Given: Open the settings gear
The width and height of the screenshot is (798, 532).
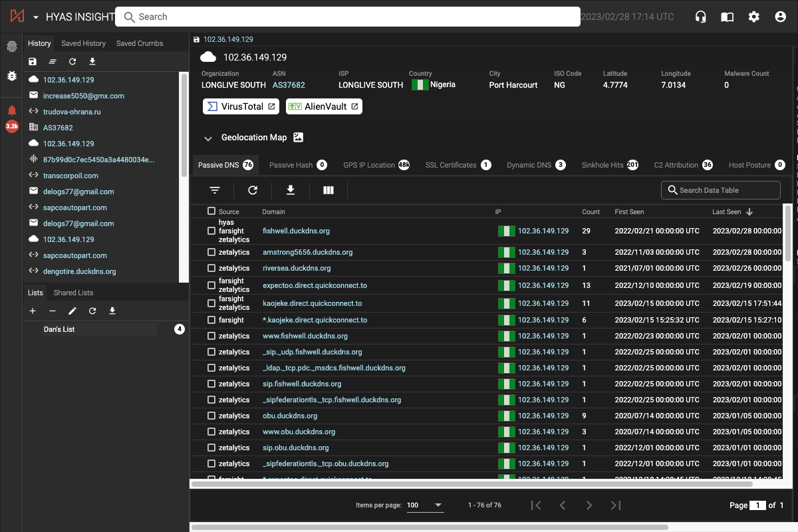Looking at the screenshot, I should (753, 16).
